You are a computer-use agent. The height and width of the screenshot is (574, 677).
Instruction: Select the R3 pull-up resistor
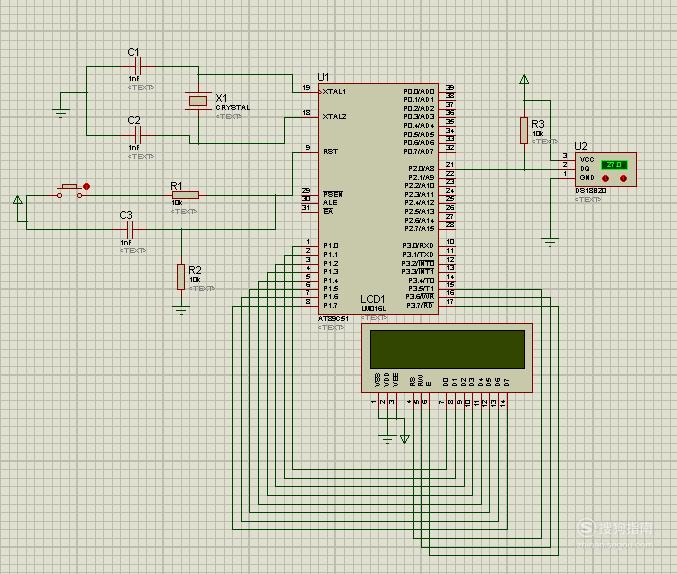pos(524,130)
